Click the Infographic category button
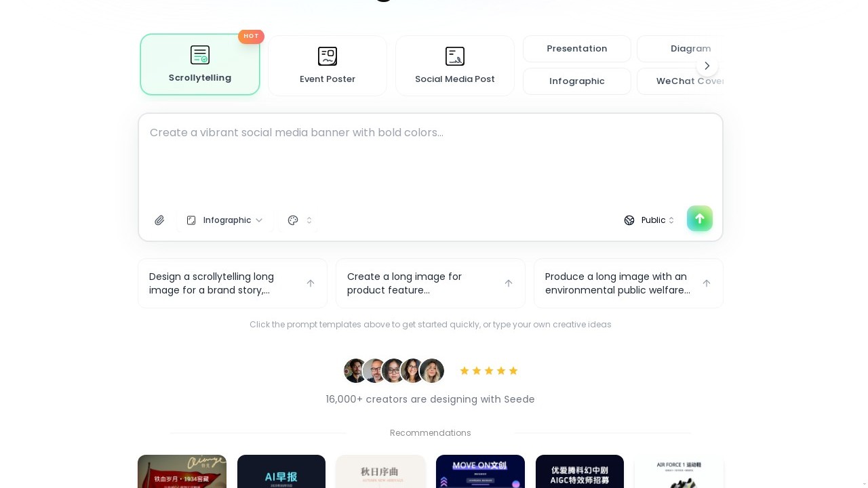Screen dimensions: 868x488 pos(577,81)
